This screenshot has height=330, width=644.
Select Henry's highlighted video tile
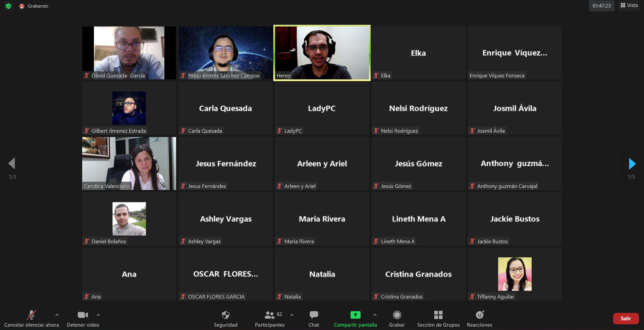(x=322, y=53)
